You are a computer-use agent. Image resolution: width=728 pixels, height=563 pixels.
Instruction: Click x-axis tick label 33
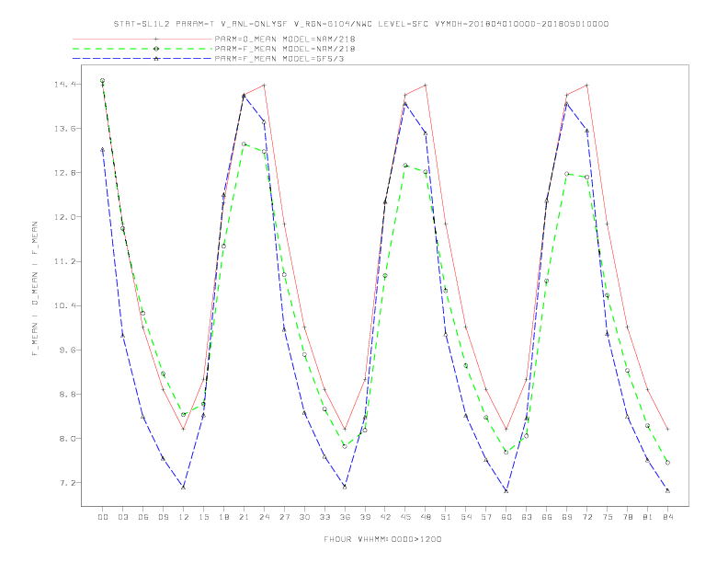(325, 517)
